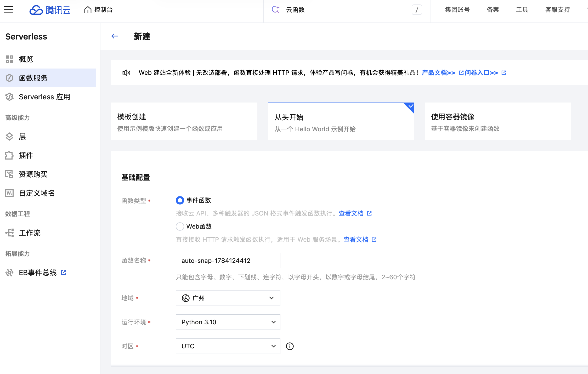Select the 事件函数 radio button

tap(180, 200)
